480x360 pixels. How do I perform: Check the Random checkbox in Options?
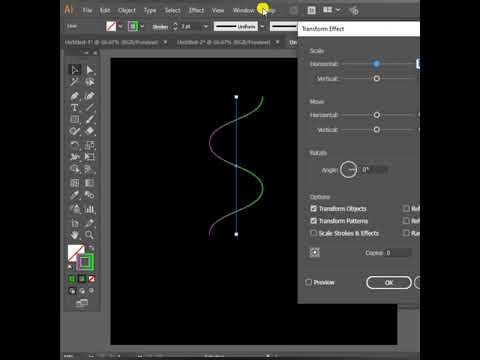[x=406, y=233]
